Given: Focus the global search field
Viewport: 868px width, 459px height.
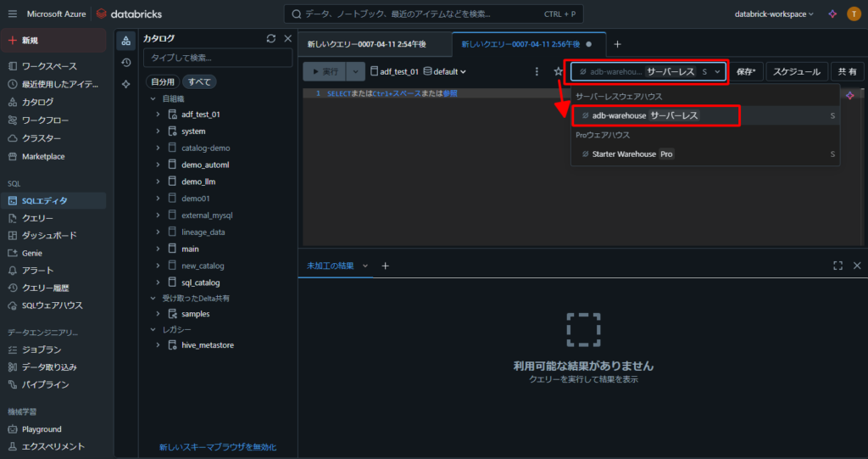Looking at the screenshot, I should (433, 14).
